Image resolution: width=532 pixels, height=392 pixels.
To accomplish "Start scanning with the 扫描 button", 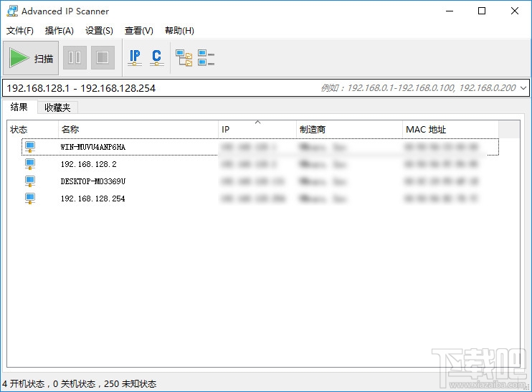I will (x=31, y=58).
